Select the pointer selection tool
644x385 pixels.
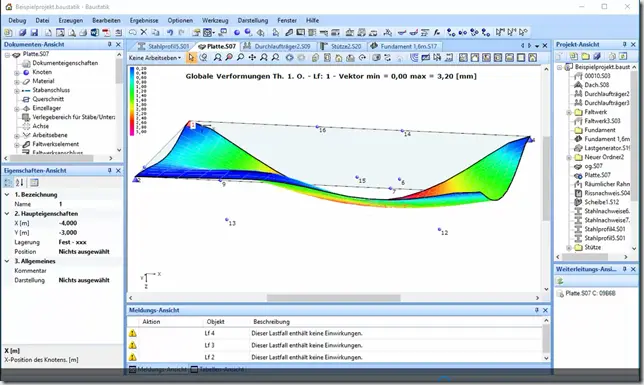(191, 58)
